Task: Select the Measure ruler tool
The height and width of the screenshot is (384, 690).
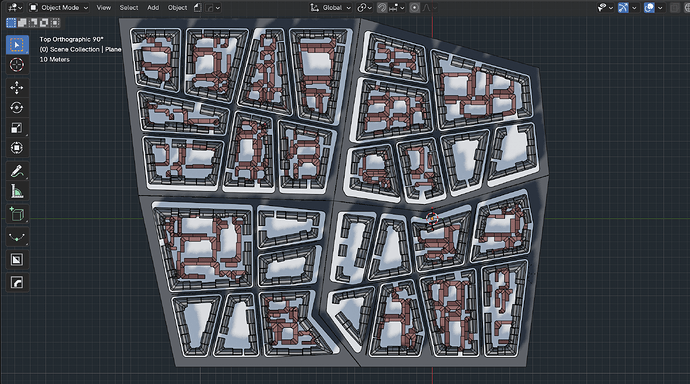Action: [x=17, y=191]
